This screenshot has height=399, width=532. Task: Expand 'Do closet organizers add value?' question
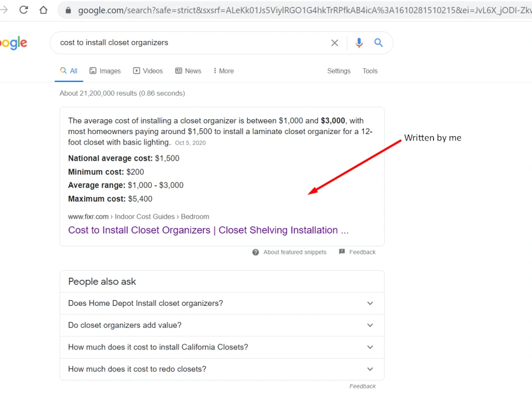coord(222,325)
